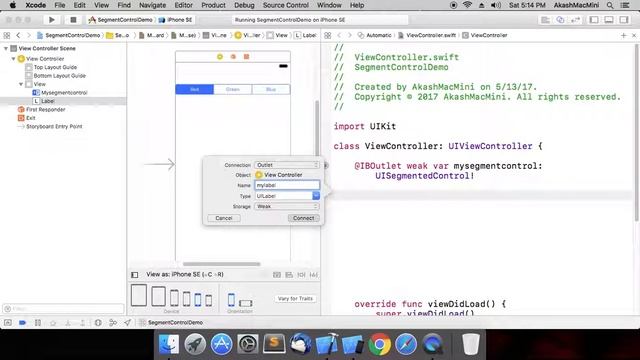The height and width of the screenshot is (360, 640).
Task: Hide the debug area from debug bar
Action: pyautogui.click(x=8, y=322)
